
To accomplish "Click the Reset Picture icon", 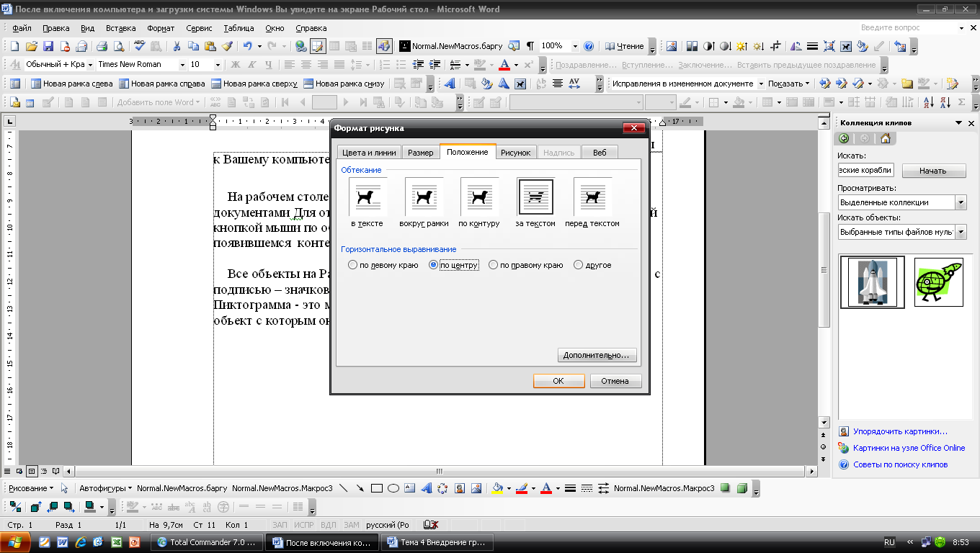I will click(900, 46).
